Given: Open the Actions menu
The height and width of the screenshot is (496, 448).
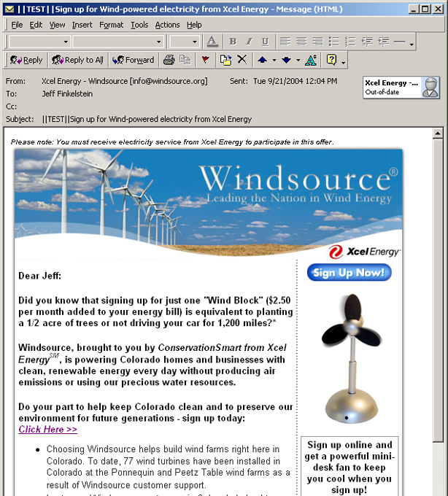Looking at the screenshot, I should coord(167,25).
